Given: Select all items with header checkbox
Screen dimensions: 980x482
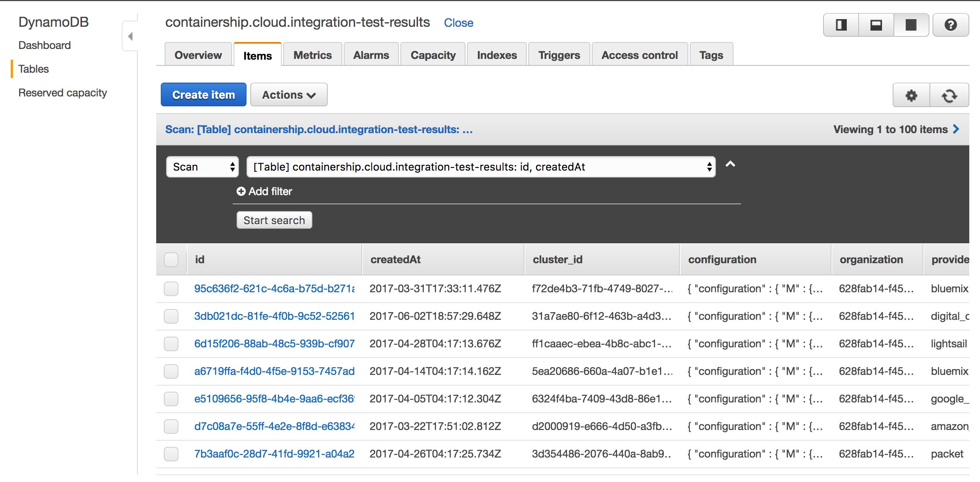Looking at the screenshot, I should point(171,260).
